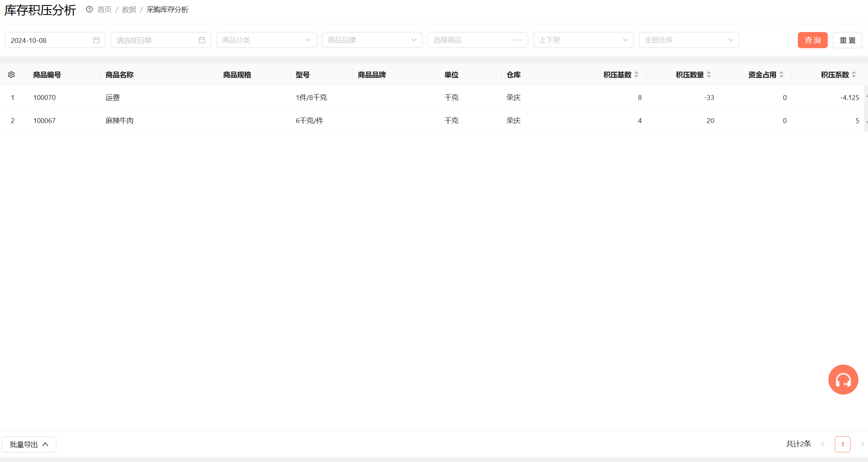
Task: Open customer service headset button
Action: click(x=843, y=380)
